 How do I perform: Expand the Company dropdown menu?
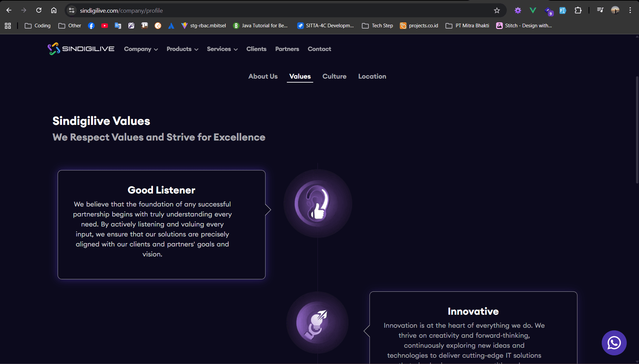141,49
